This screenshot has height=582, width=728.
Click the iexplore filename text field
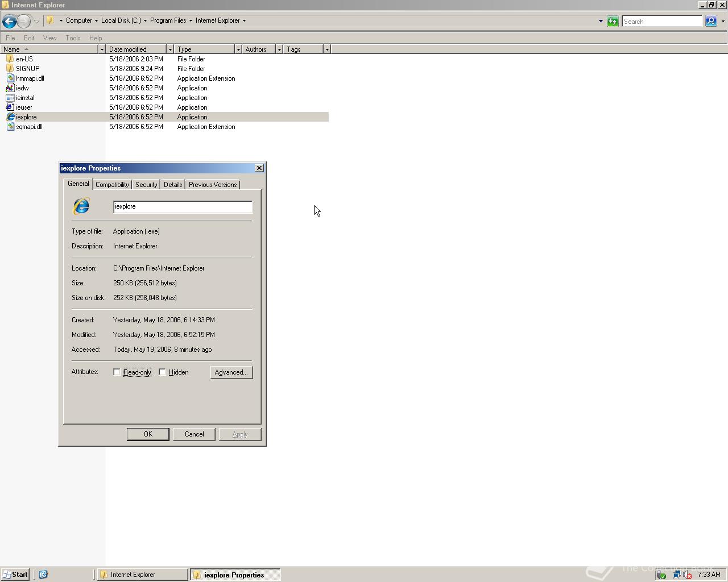point(183,207)
